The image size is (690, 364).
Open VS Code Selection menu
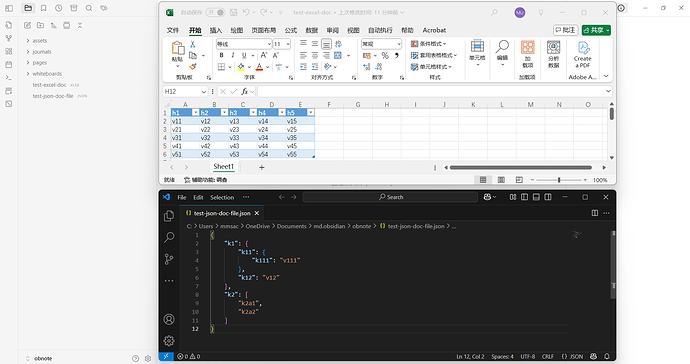[222, 197]
